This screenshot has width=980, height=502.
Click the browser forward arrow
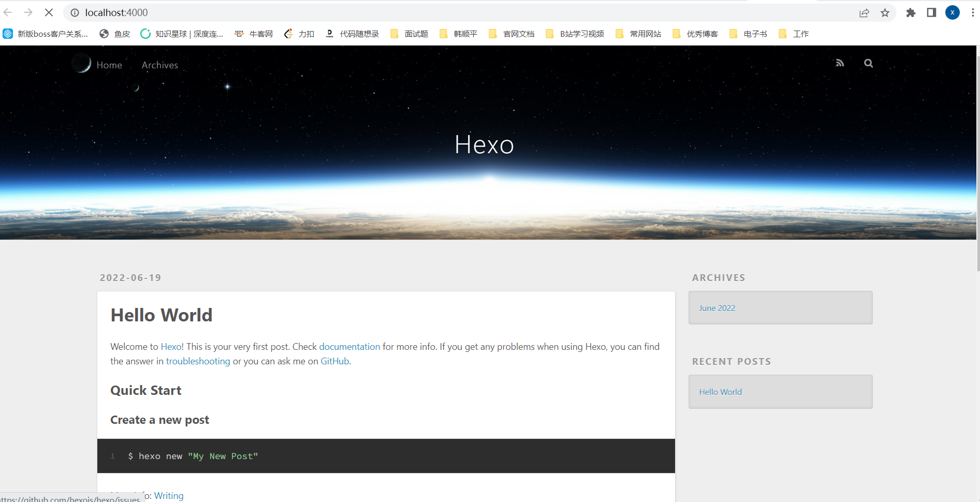click(x=28, y=12)
